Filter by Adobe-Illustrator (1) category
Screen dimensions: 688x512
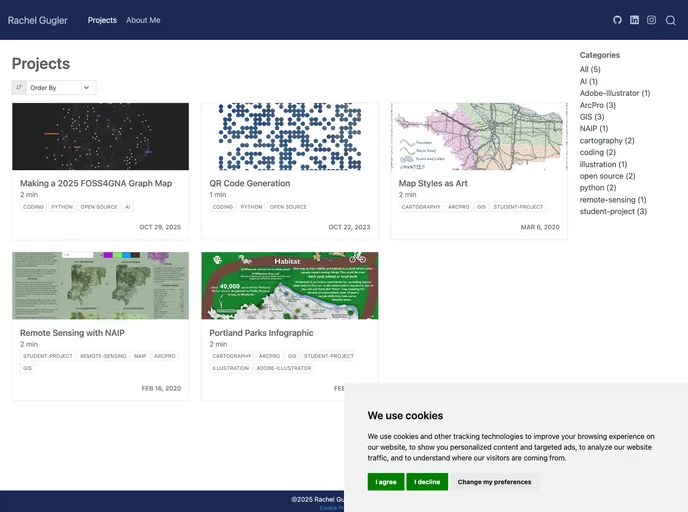click(x=614, y=93)
